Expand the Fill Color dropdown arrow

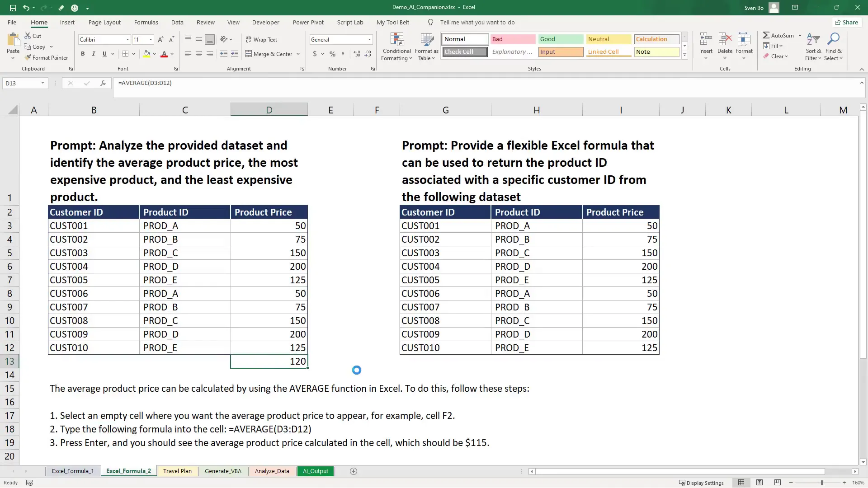pos(155,54)
